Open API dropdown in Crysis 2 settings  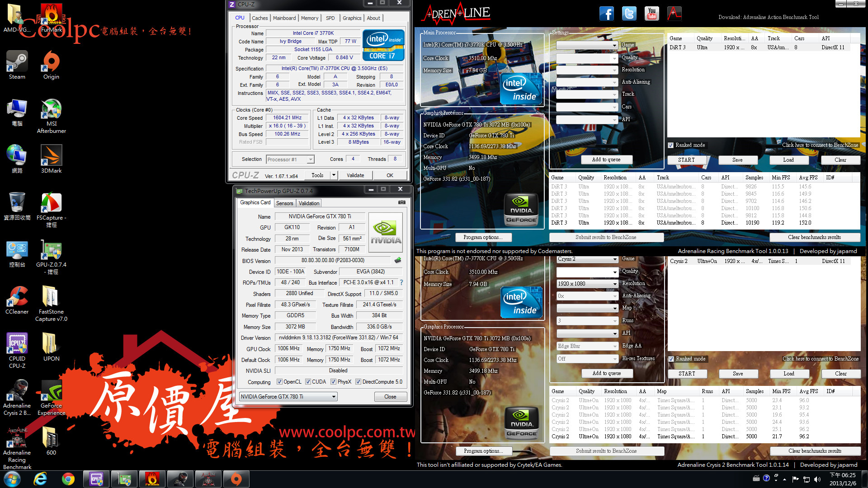(587, 333)
